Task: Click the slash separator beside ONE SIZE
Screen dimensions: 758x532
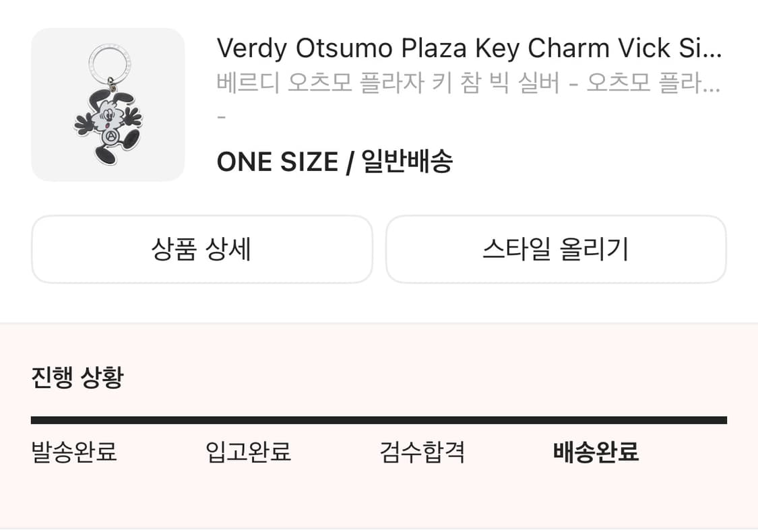Action: tap(349, 163)
